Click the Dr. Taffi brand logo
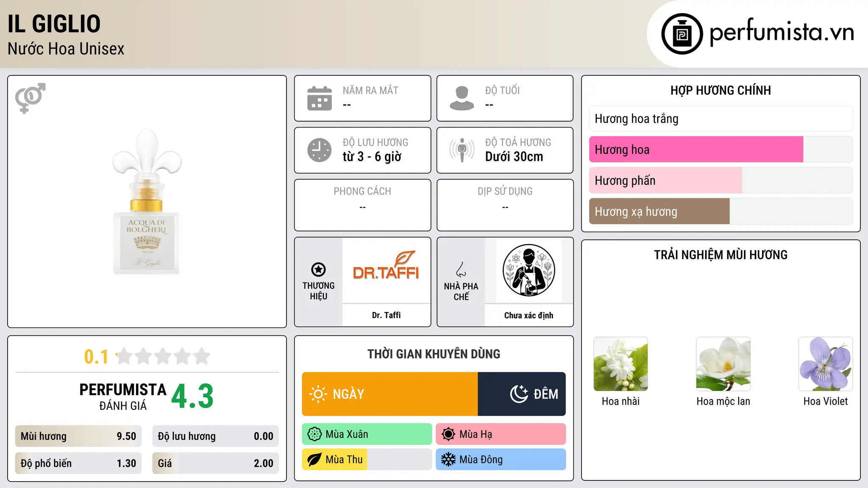Screen dimensions: 868x488 coord(386,266)
